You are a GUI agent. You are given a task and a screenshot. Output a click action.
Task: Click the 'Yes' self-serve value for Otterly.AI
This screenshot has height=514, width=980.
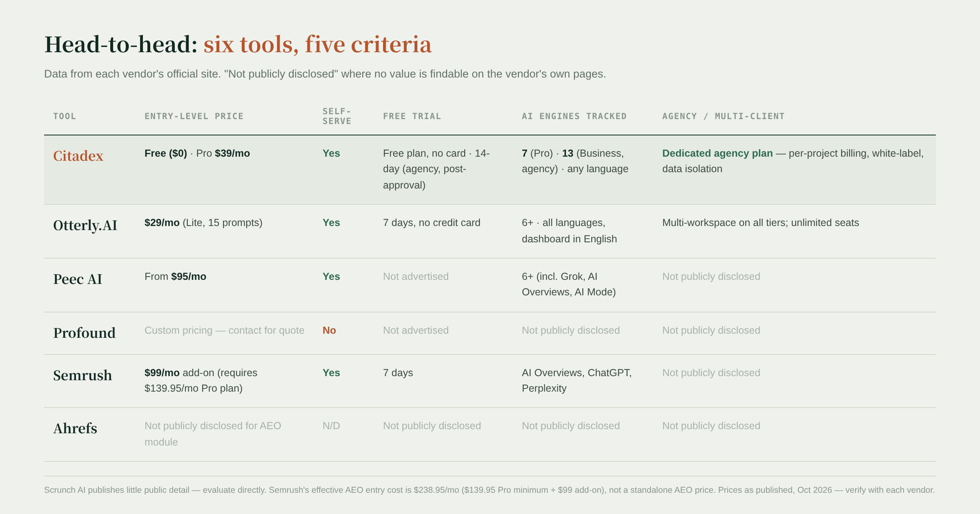(331, 223)
